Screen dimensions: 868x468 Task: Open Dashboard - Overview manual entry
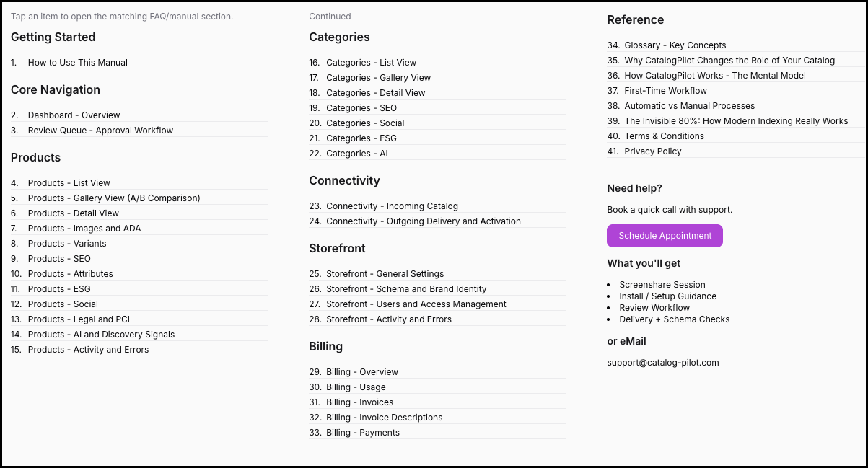(x=74, y=115)
